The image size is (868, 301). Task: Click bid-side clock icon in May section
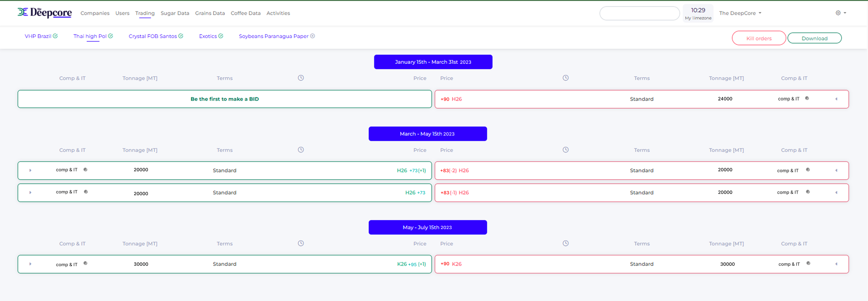301,244
